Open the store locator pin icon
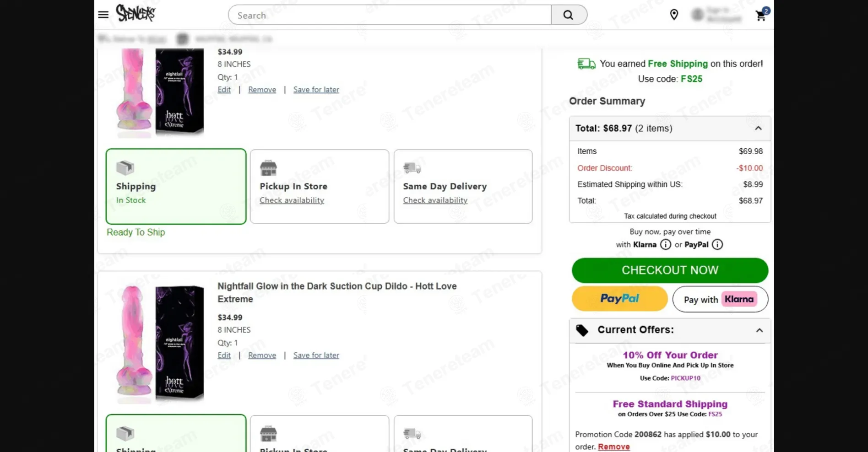 tap(674, 15)
